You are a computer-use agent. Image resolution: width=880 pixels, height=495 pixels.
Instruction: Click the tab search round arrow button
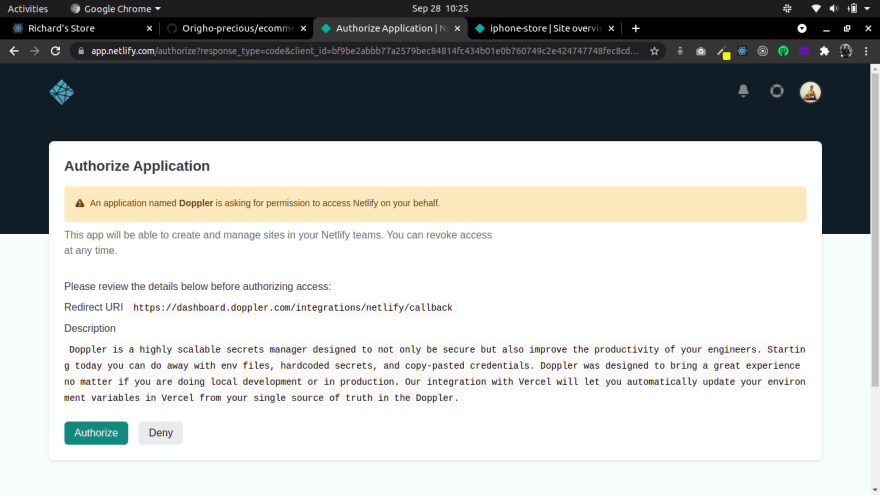pos(802,28)
